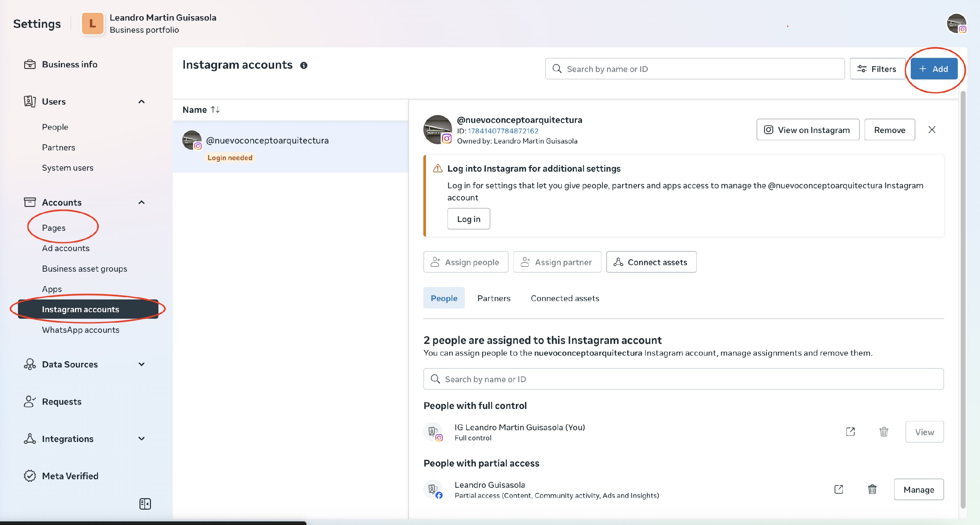The image size is (980, 525).
Task: Open the Connected assets tab
Action: coord(564,298)
